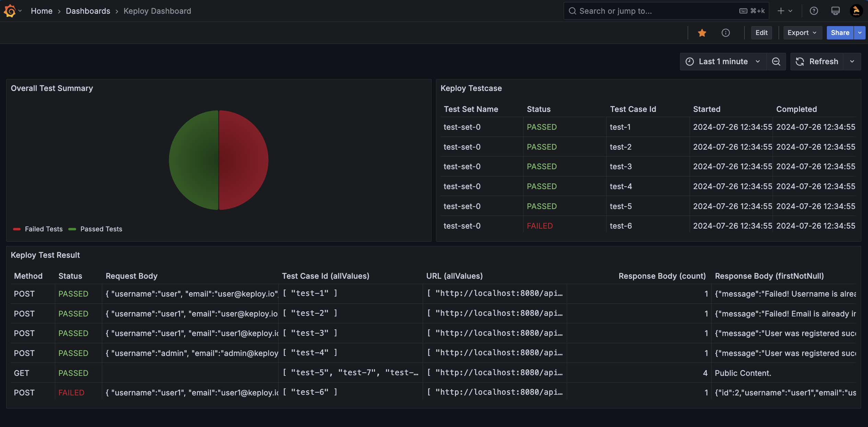868x427 pixels.
Task: Show dashboard info icon
Action: click(x=726, y=33)
